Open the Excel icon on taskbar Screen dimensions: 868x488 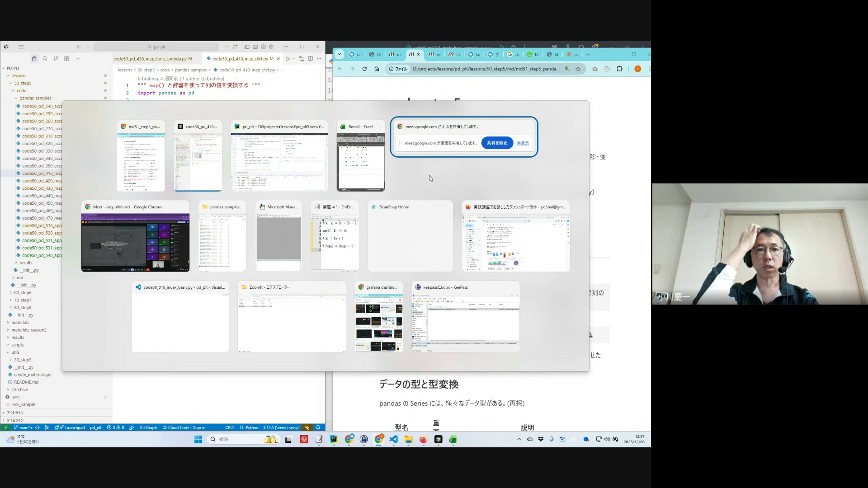[x=453, y=439]
